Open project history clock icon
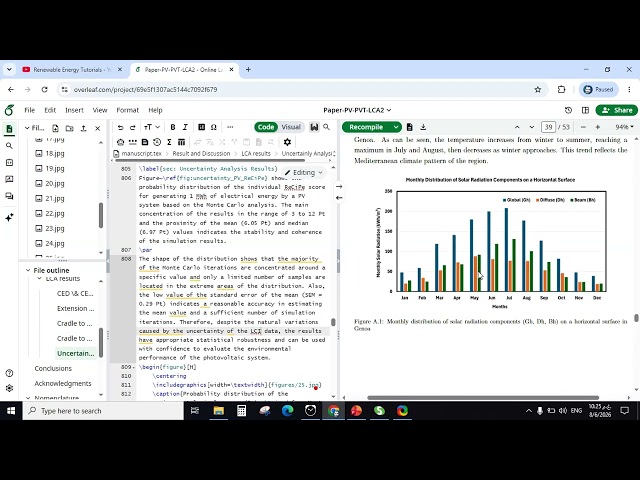The image size is (640, 480). (568, 110)
